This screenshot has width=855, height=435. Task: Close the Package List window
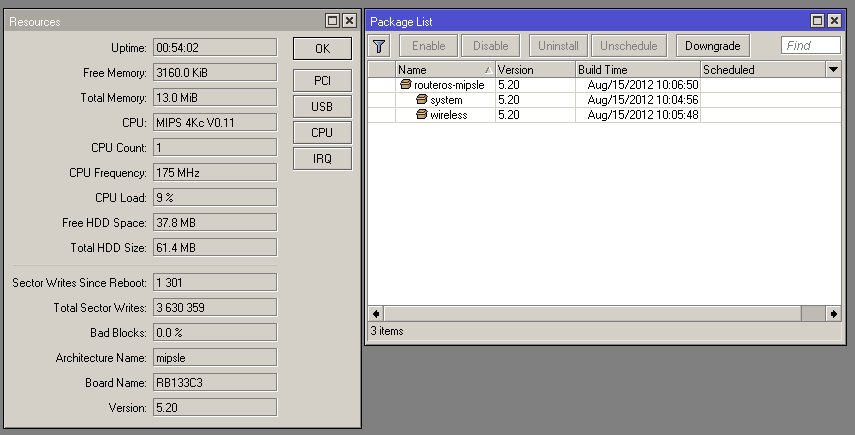pos(834,21)
